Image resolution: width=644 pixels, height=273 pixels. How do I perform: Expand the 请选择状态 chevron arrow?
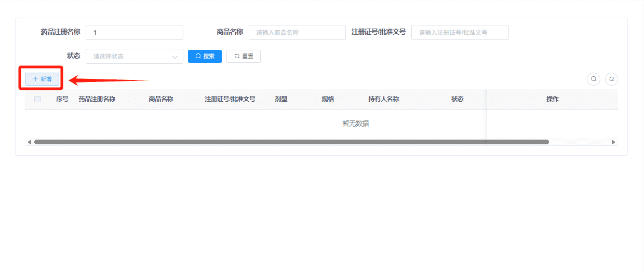175,57
